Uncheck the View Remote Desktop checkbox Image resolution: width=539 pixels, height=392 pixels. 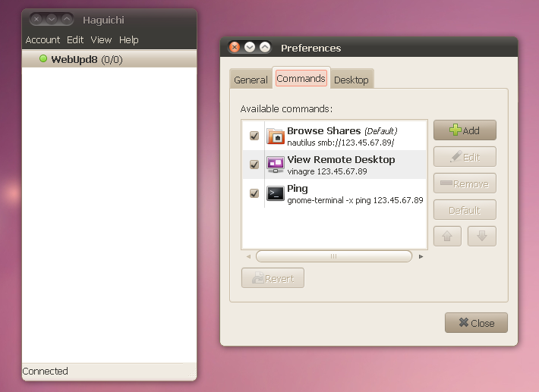pos(254,165)
